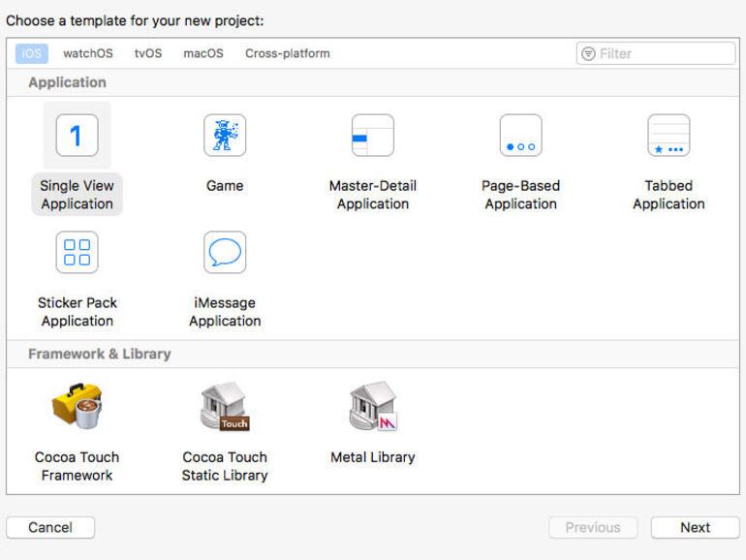Switch to the tvOS tab

click(148, 53)
